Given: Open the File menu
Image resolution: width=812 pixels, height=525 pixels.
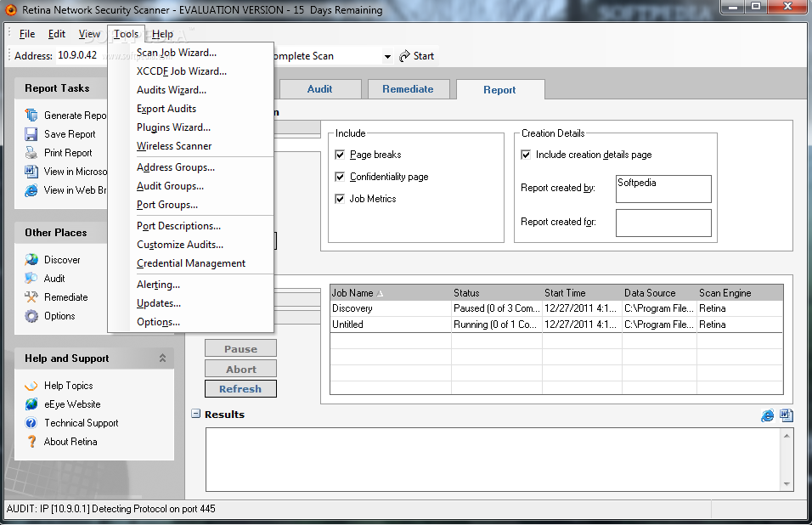Looking at the screenshot, I should tap(27, 34).
